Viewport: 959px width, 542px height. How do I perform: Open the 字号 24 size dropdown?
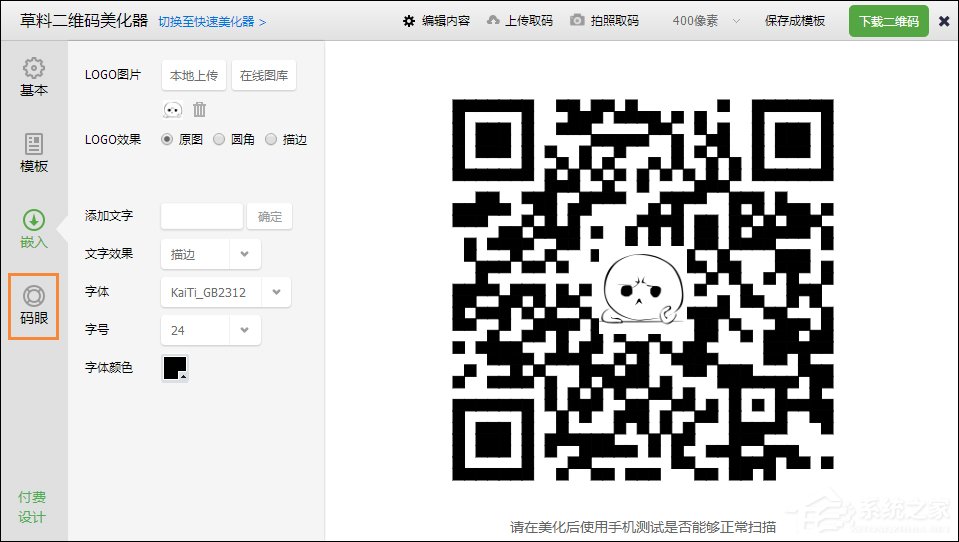(210, 330)
